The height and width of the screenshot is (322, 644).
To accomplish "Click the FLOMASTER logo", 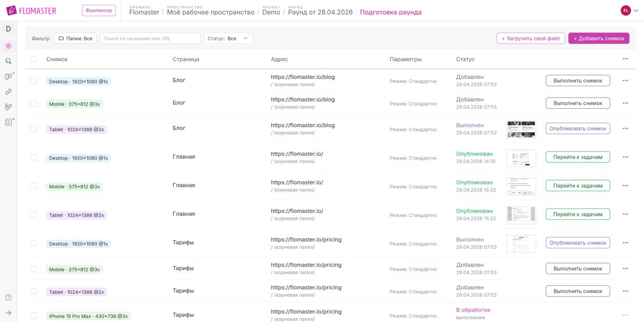I will pyautogui.click(x=31, y=11).
